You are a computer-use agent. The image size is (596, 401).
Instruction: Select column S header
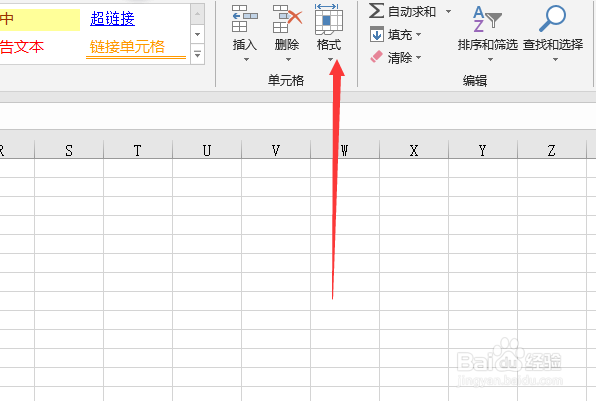coord(69,150)
